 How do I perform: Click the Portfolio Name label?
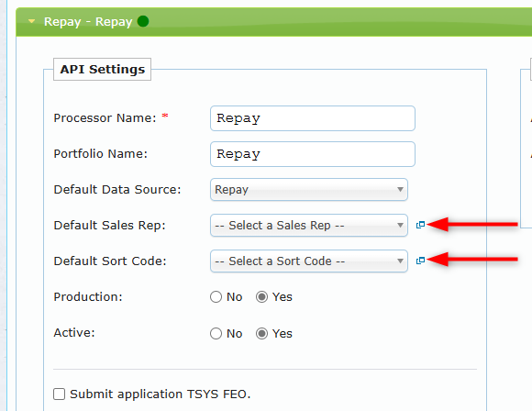[x=100, y=154]
